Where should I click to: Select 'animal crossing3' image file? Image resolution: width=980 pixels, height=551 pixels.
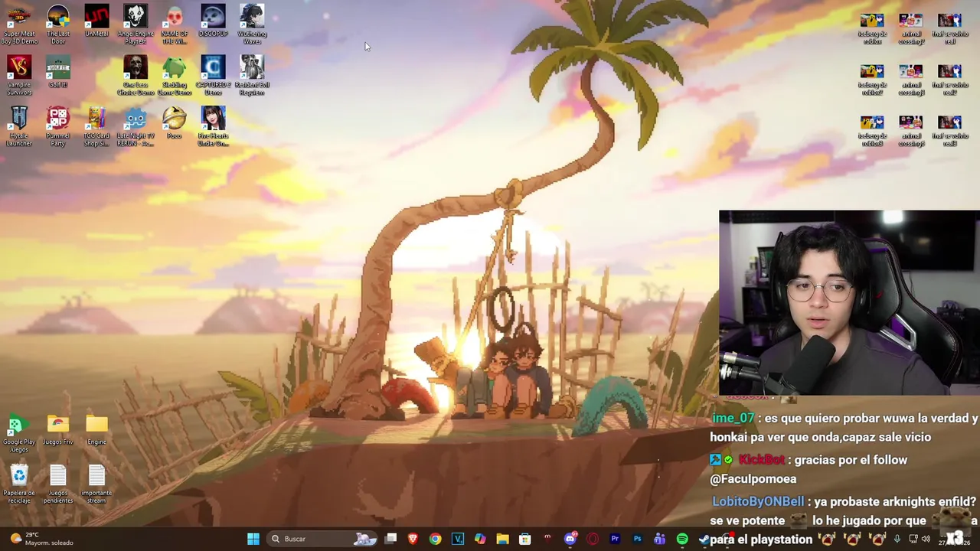[911, 80]
